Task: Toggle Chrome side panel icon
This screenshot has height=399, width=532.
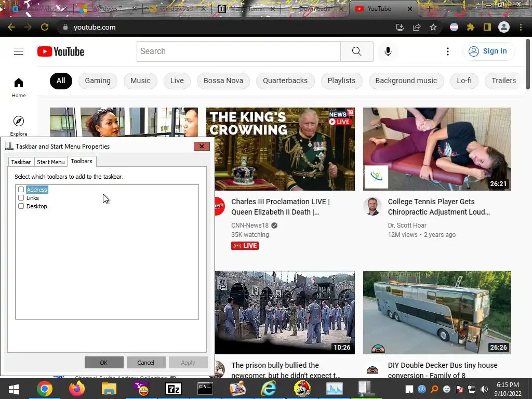Action: pos(487,27)
